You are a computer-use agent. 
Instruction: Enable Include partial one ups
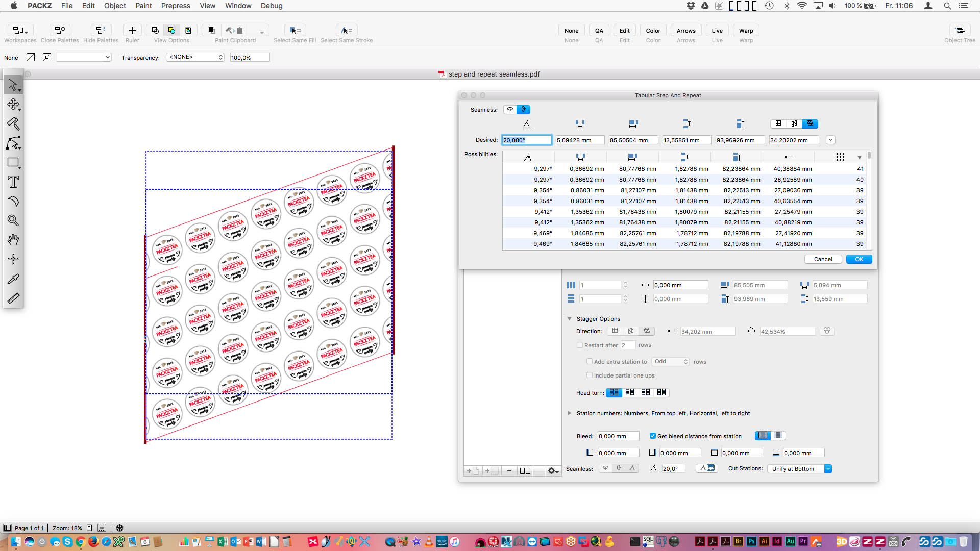tap(590, 375)
